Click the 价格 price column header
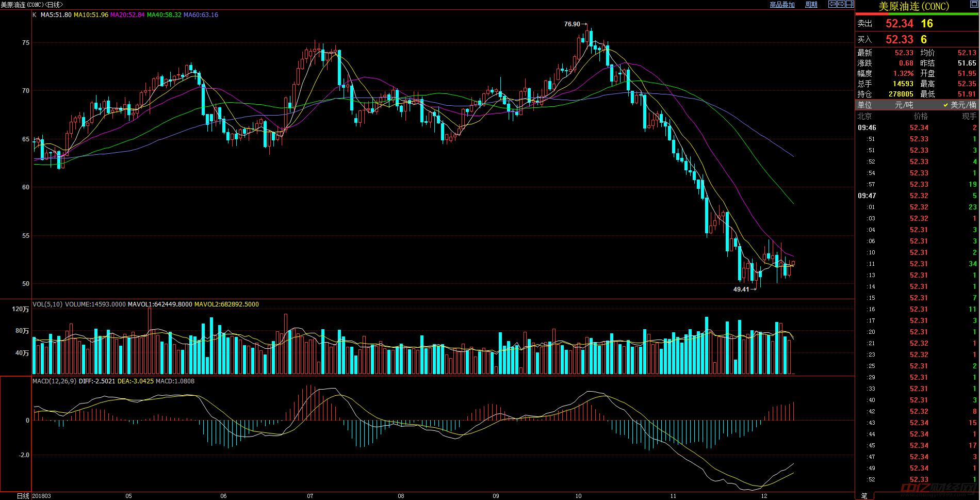This screenshot has width=980, height=500. (921, 117)
